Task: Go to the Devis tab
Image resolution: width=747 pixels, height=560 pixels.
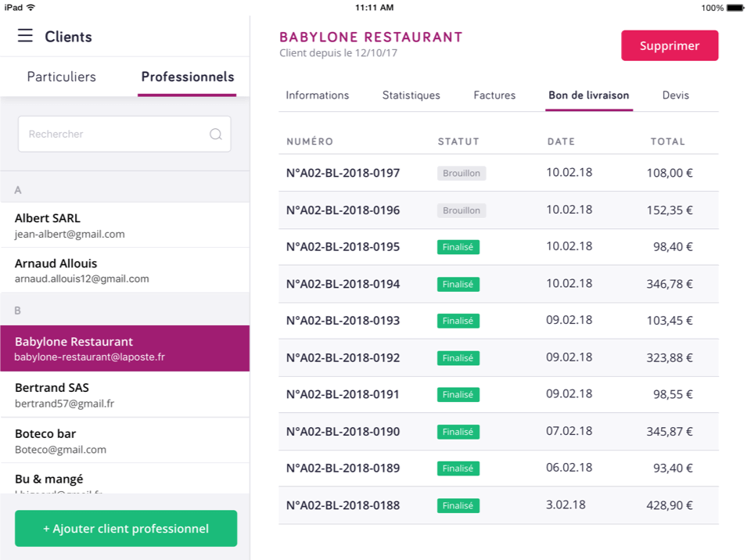Action: pos(676,95)
